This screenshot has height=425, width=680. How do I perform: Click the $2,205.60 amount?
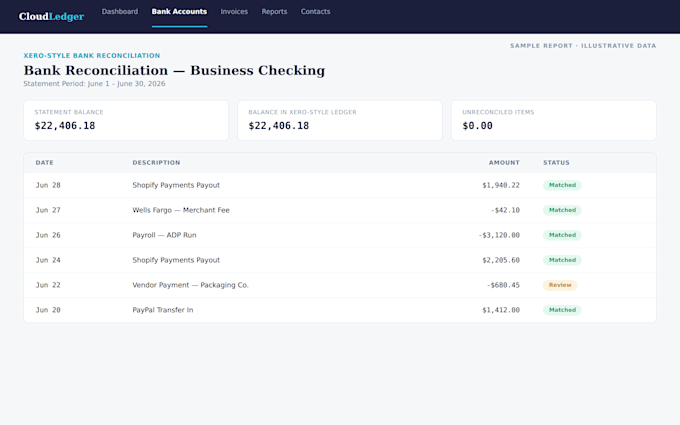(x=501, y=260)
